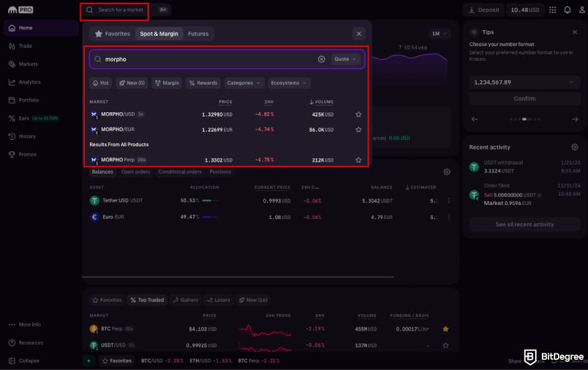The width and height of the screenshot is (588, 370).
Task: Go to previous tip arrow
Action: tap(475, 119)
